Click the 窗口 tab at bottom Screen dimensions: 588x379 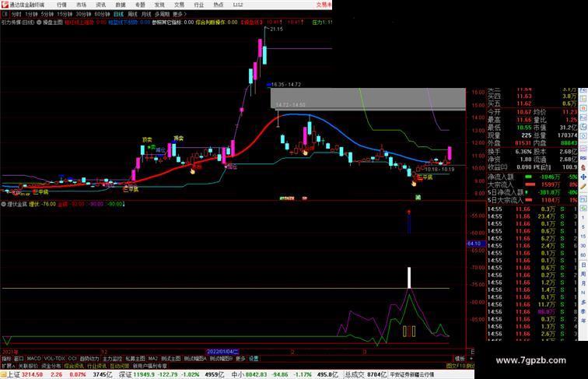[x=19, y=359]
